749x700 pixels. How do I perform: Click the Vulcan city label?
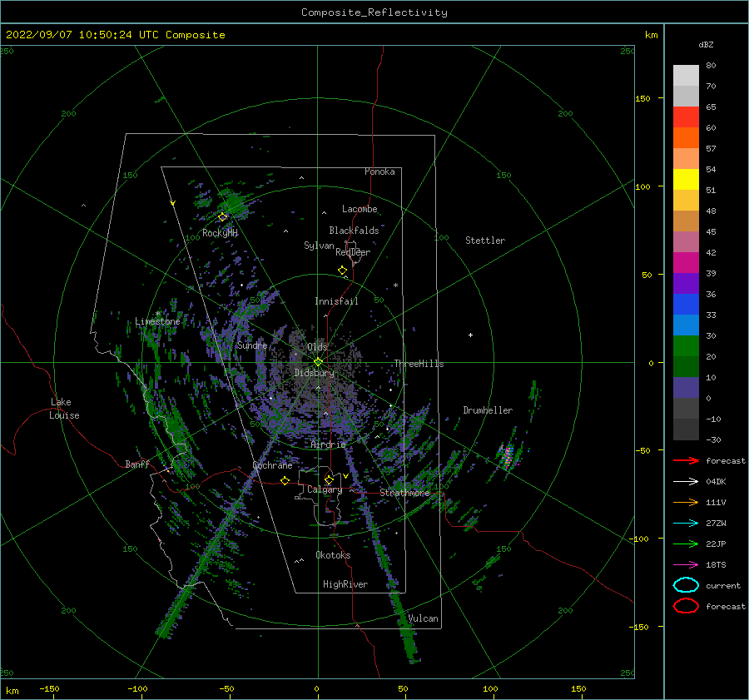click(423, 618)
